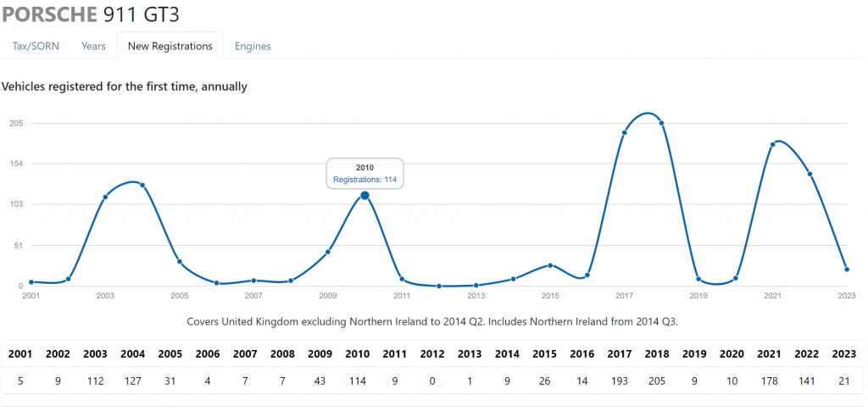Click the 2021 data point on line

pos(773,145)
